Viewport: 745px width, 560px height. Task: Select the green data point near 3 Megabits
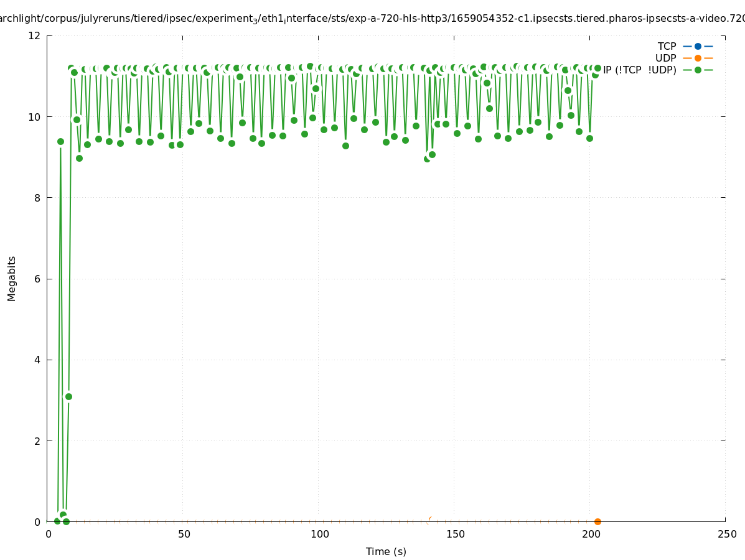pos(68,396)
